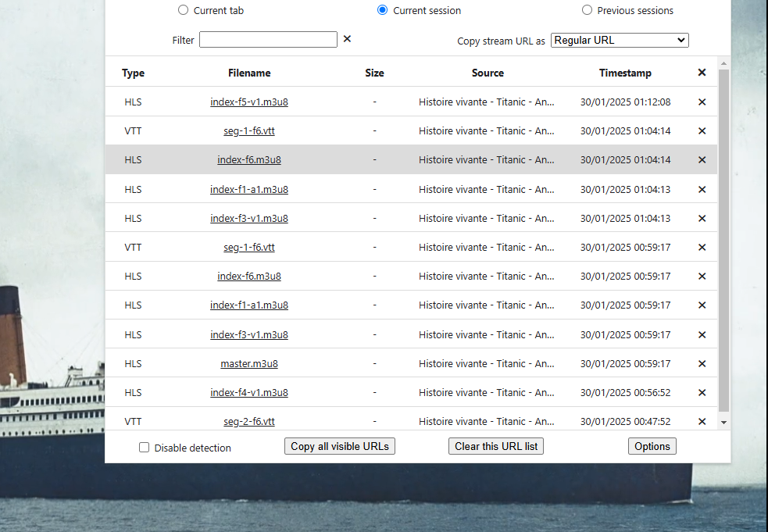Delete the index-f5-v1.m3u8 row at 01:12:08
The width and height of the screenshot is (768, 532).
tap(702, 102)
